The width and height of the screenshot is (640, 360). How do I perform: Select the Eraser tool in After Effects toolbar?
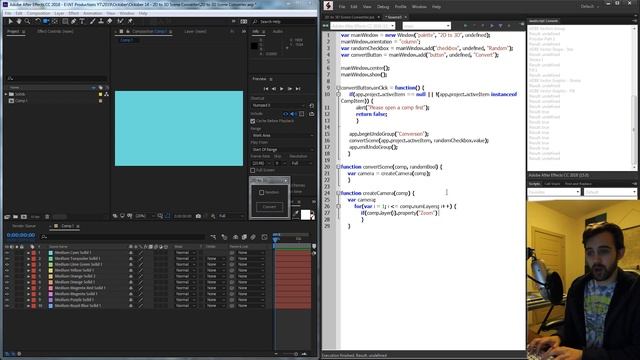click(x=109, y=21)
